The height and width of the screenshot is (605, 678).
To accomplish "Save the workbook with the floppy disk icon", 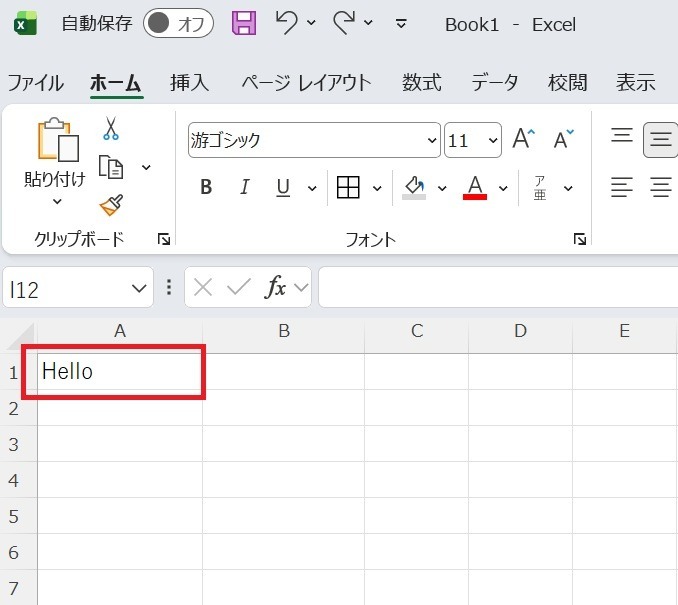I will tap(244, 23).
